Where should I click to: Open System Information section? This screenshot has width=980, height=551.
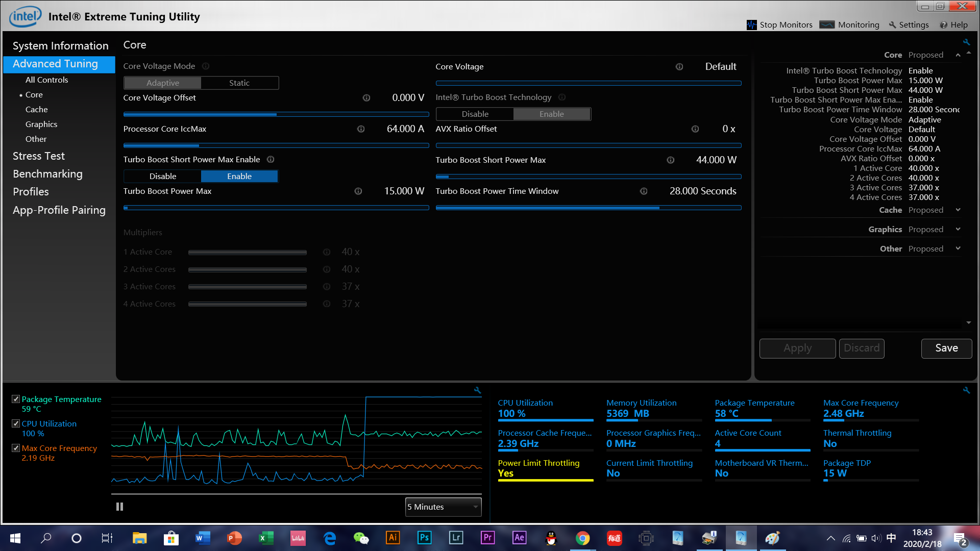[x=60, y=46]
